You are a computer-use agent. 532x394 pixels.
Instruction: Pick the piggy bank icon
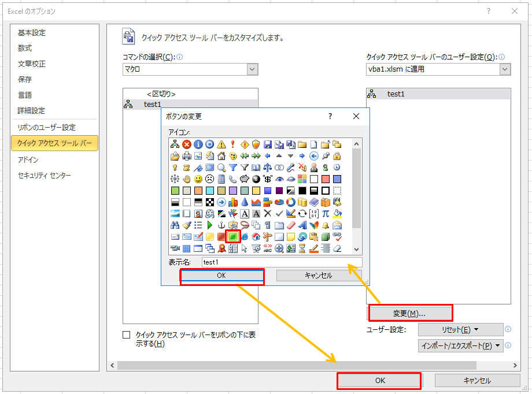[244, 179]
